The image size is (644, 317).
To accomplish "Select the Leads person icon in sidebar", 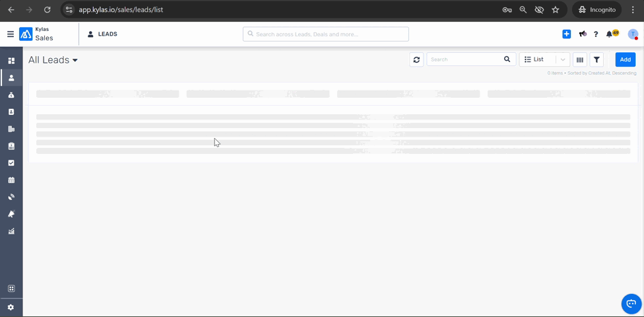I will [11, 78].
